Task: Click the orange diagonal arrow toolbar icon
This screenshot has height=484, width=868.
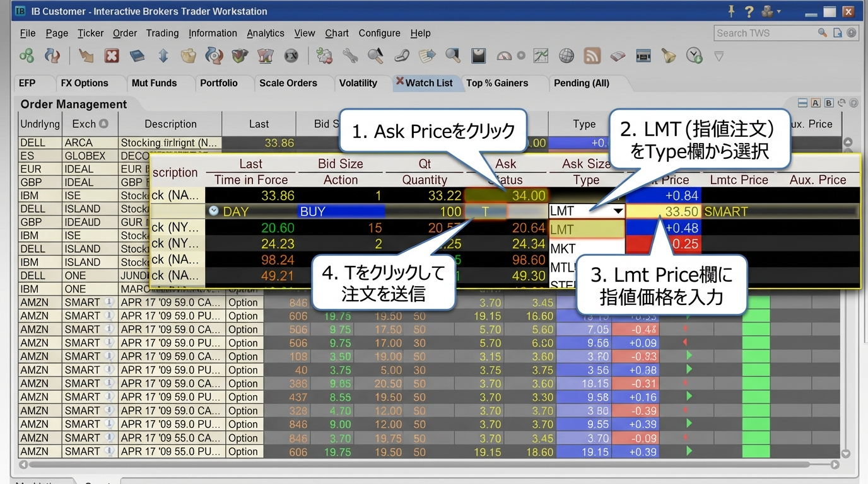Action: coord(86,56)
